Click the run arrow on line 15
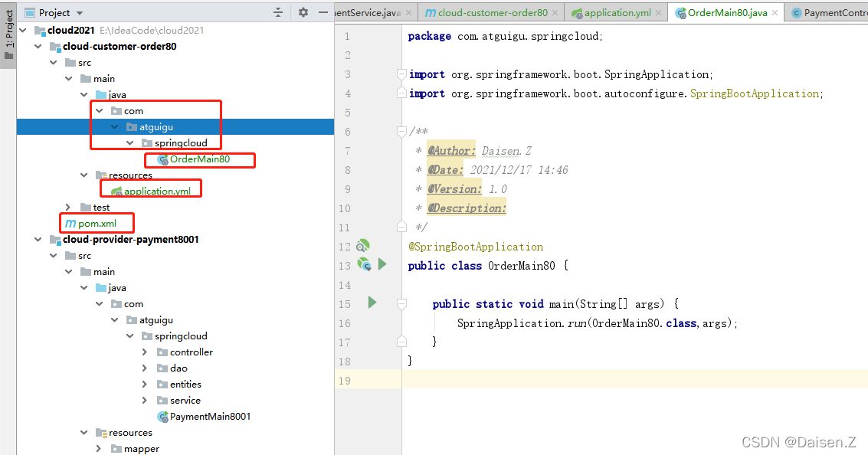 tap(372, 303)
